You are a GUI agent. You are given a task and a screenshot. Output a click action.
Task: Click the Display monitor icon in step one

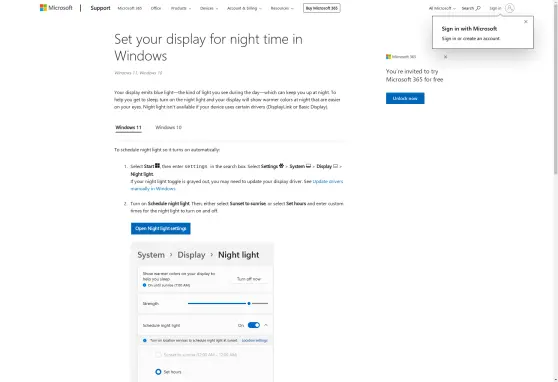pos(335,166)
